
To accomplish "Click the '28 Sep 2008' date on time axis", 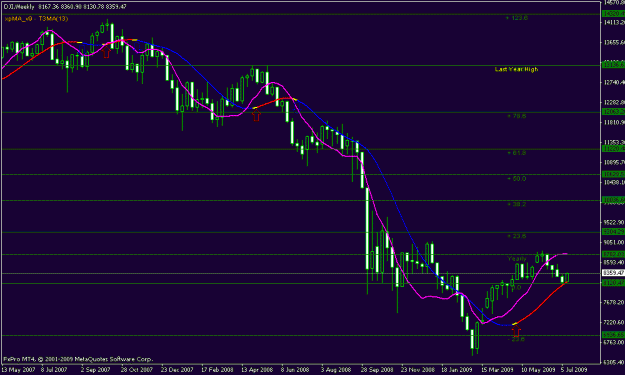I will click(377, 369).
